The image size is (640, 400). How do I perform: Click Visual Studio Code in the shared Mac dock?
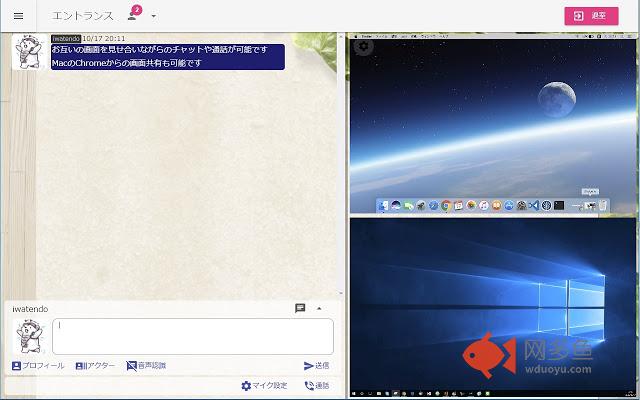click(x=534, y=205)
